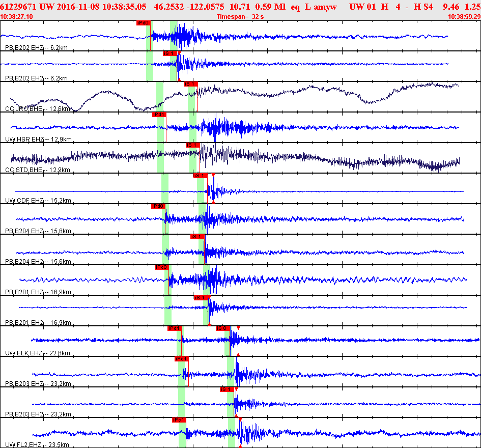Click the start time 10:38:27.10 label
Viewport: 481px width, 448px height.
pyautogui.click(x=17, y=17)
